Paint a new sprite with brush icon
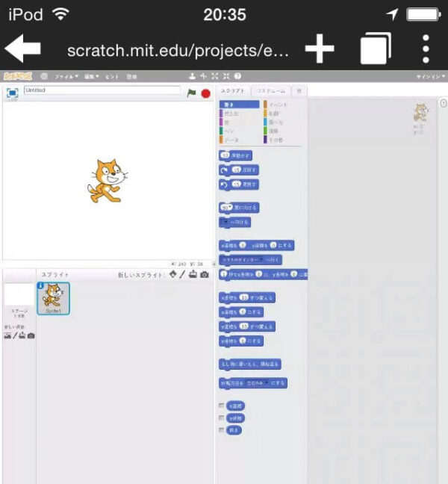 (x=182, y=274)
